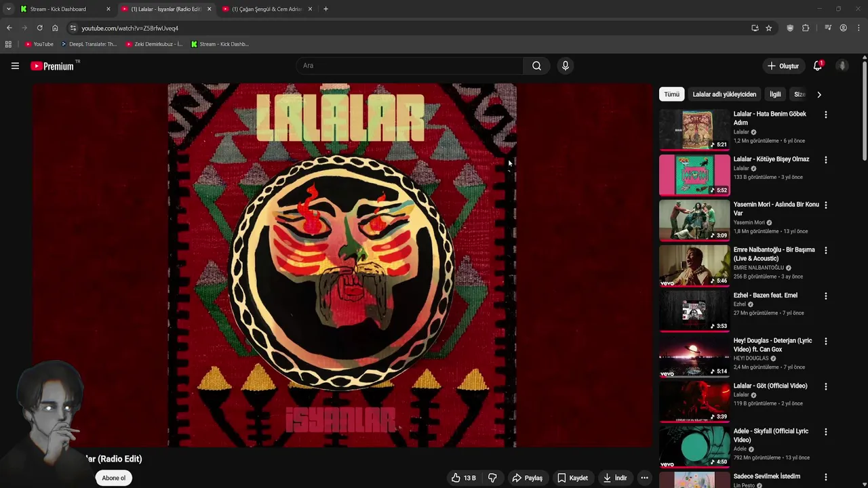
Task: Like the video showing 13 B
Action: 463,478
